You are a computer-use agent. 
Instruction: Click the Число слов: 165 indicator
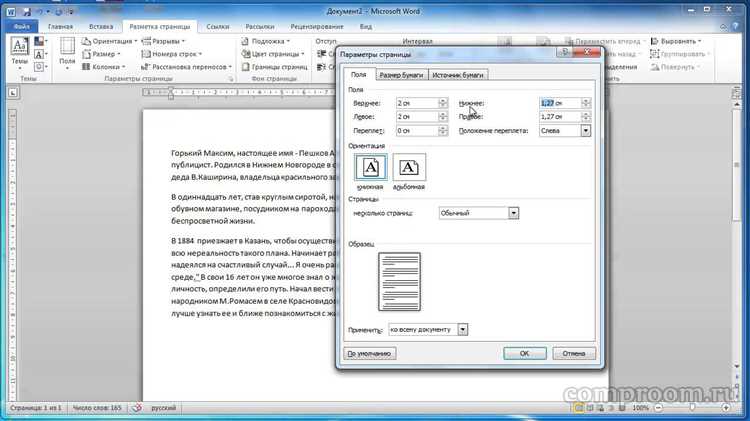point(97,408)
